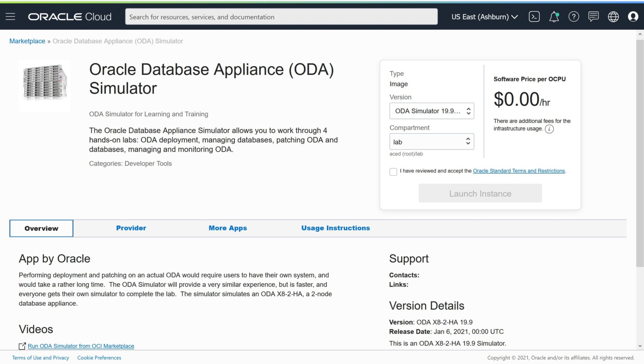Click the 'App by Oracle' heading

pos(54,258)
